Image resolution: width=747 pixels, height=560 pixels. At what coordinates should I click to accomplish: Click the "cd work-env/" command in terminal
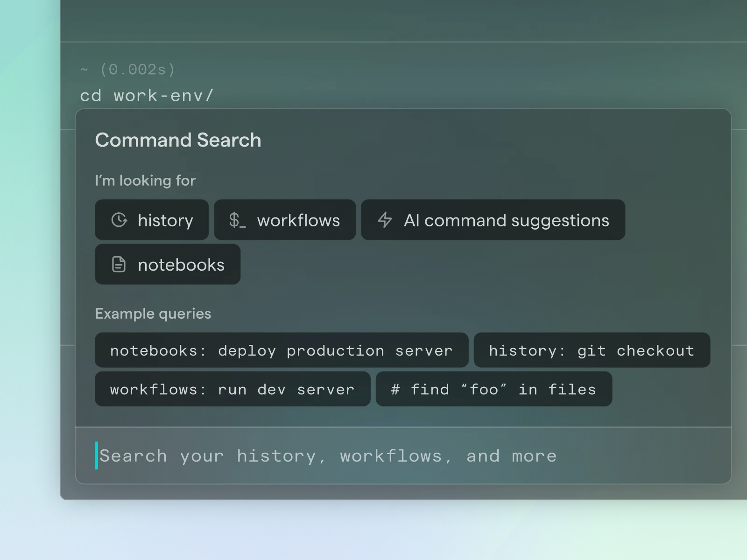[147, 95]
